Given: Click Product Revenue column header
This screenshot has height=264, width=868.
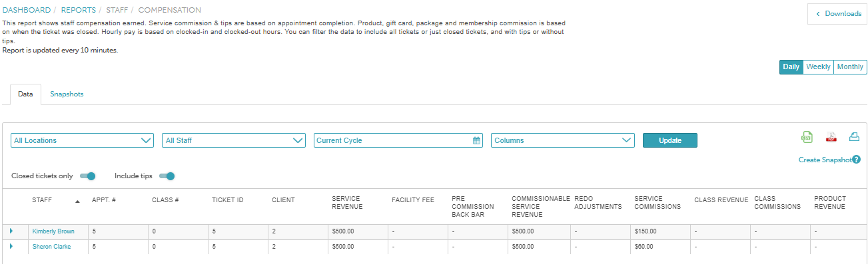Looking at the screenshot, I should [830, 203].
